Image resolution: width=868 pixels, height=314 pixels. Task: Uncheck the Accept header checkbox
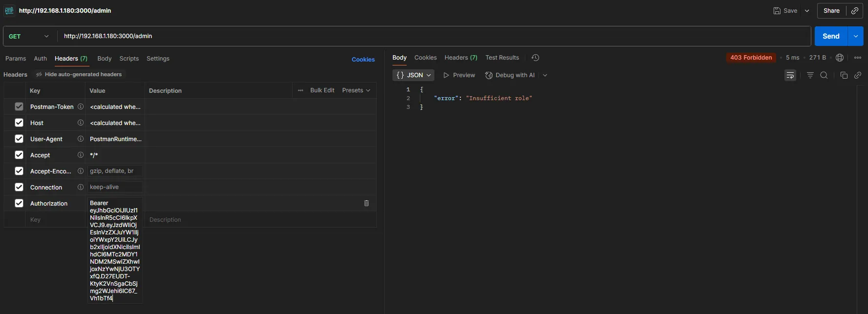pos(19,155)
